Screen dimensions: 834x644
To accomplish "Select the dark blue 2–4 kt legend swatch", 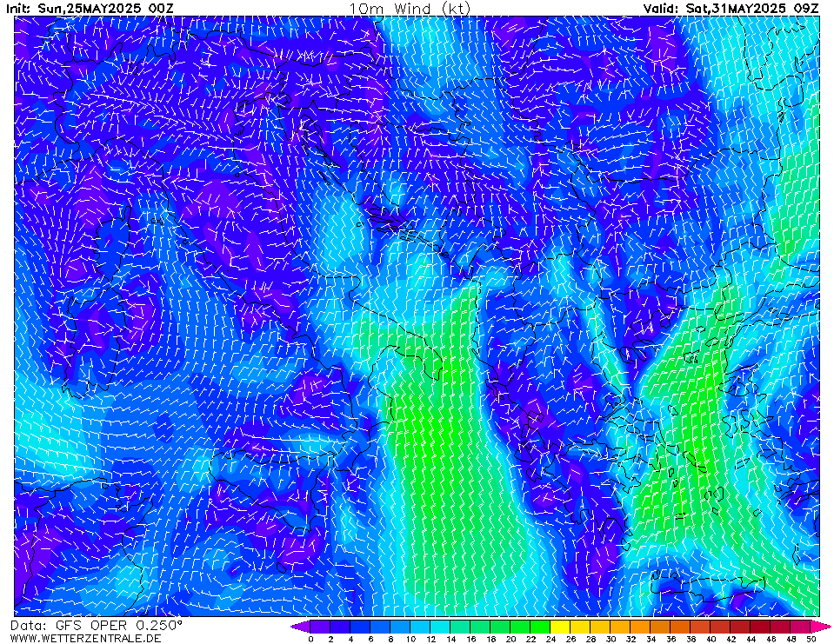I will [340, 627].
